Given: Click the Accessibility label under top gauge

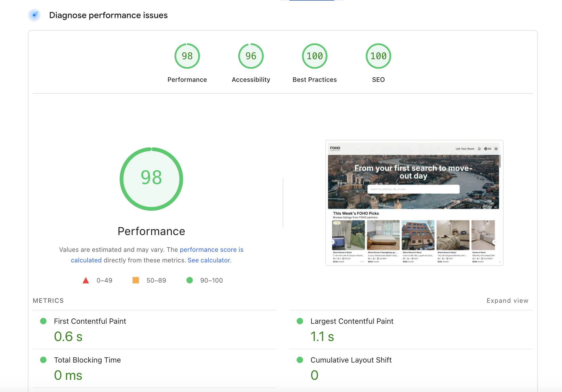Looking at the screenshot, I should point(251,80).
